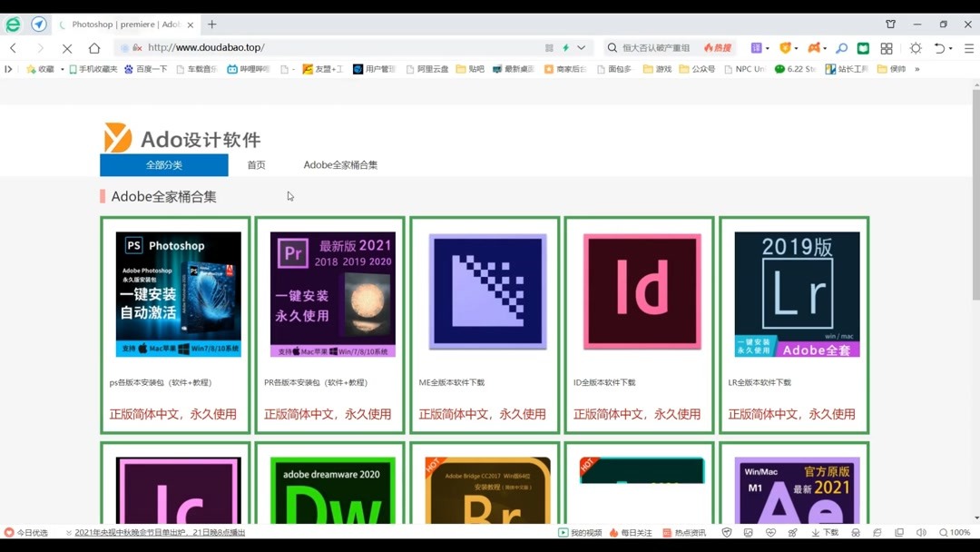Click the sun brightness icon near the menu
This screenshot has height=552, width=980.
(x=916, y=47)
